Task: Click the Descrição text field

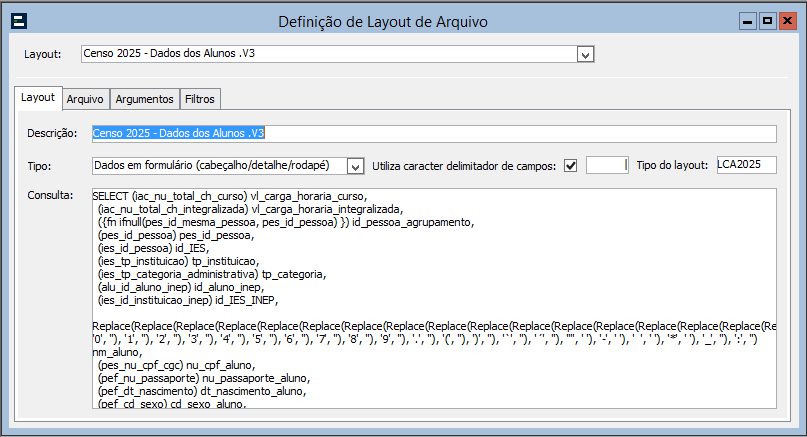Action: click(x=434, y=134)
